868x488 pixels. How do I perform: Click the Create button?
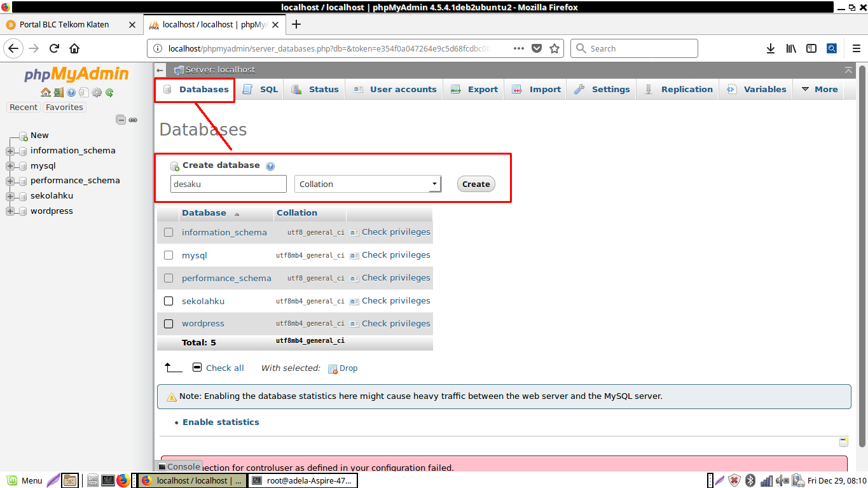click(476, 184)
